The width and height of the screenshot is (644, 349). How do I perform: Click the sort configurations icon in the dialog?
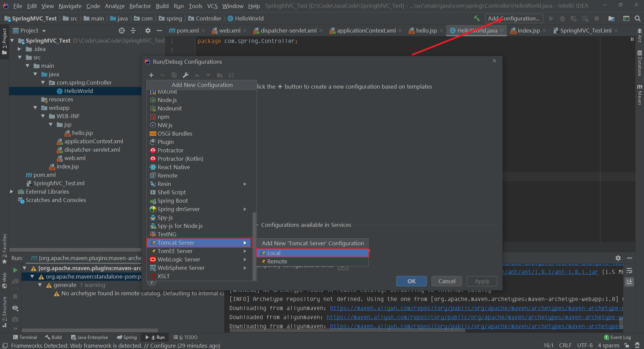click(x=231, y=75)
